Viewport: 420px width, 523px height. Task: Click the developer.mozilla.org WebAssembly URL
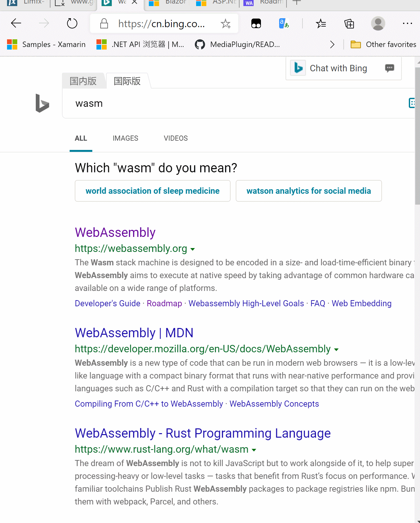[203, 349]
